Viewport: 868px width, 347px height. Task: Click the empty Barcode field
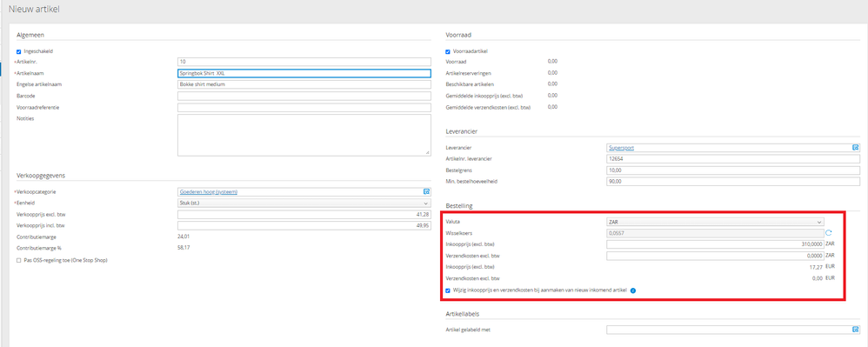[x=304, y=96]
